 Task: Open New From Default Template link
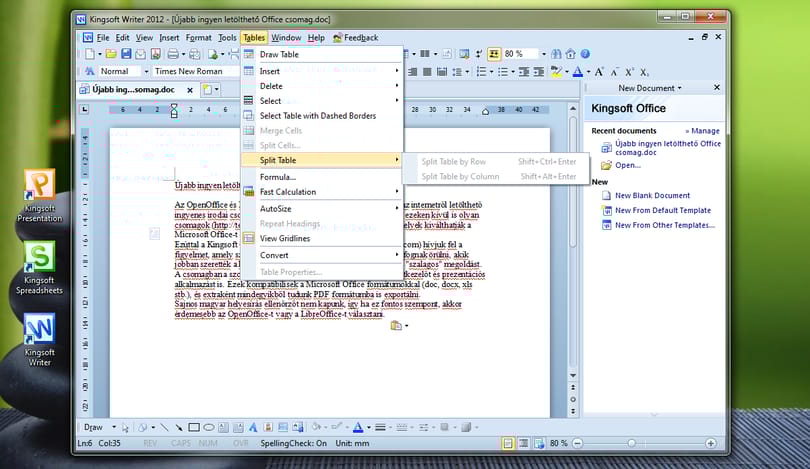coord(663,210)
